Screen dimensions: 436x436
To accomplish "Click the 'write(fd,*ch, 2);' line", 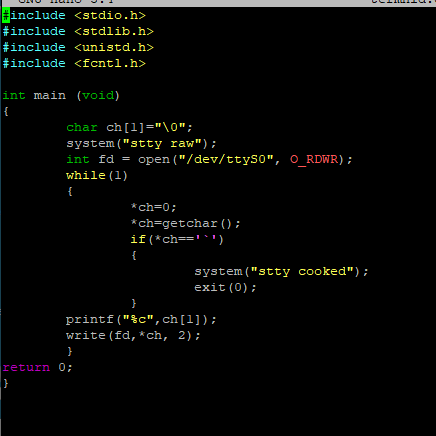I will pos(133,335).
